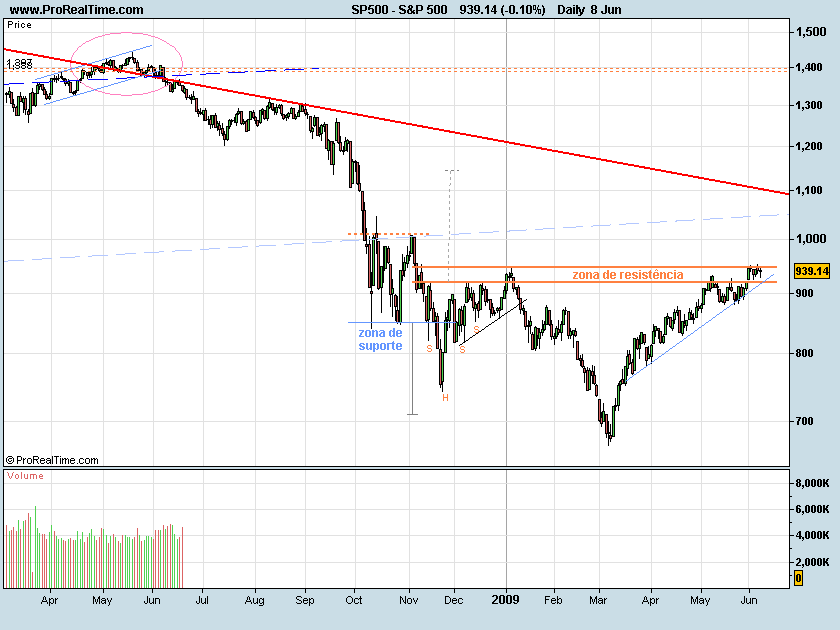Click the Dec label on time axis
The height and width of the screenshot is (630, 840).
click(x=454, y=600)
